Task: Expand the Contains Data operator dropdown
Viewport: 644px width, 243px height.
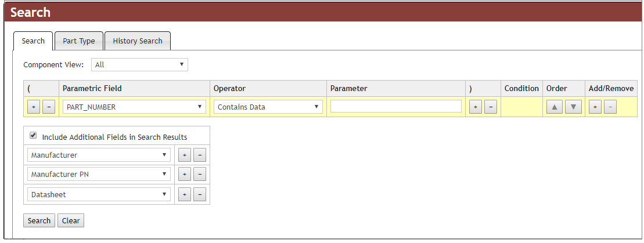Action: 268,107
